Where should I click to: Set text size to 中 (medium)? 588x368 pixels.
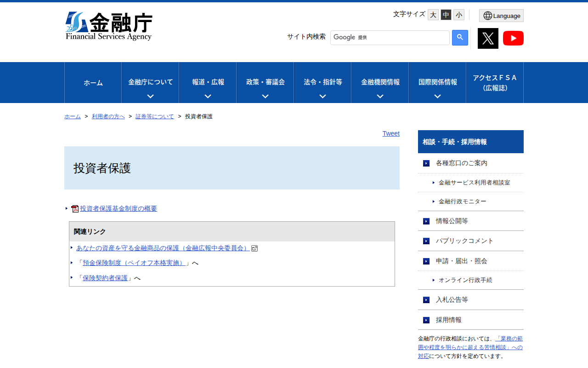pos(446,15)
